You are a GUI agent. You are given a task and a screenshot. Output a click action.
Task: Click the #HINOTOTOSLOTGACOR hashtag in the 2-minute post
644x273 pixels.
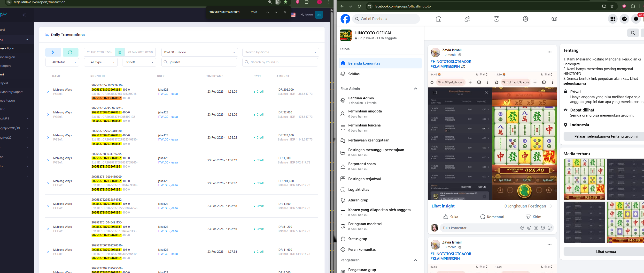451,62
